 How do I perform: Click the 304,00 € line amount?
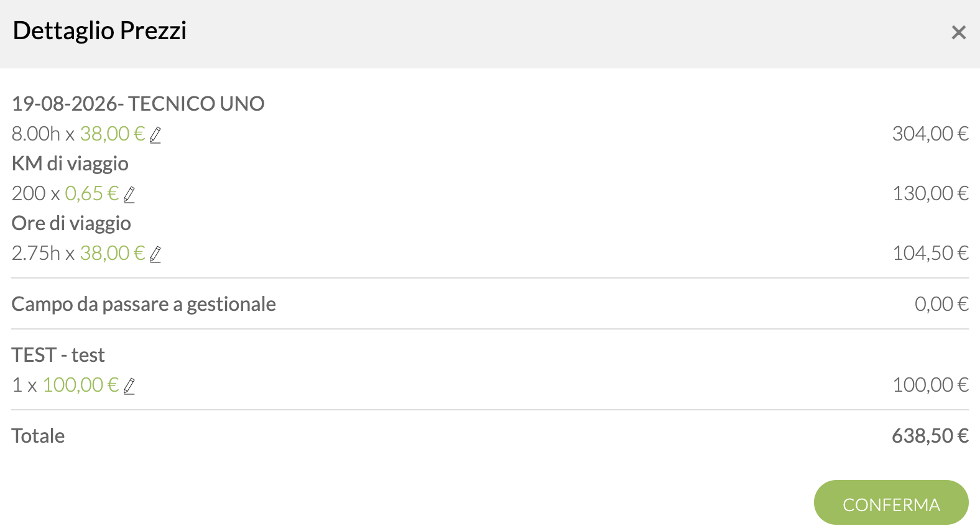930,134
